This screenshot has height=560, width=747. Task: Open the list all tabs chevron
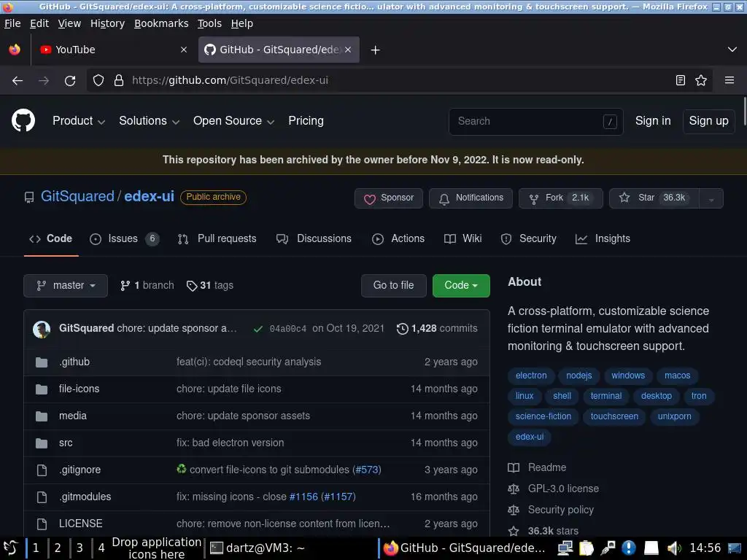click(x=732, y=50)
